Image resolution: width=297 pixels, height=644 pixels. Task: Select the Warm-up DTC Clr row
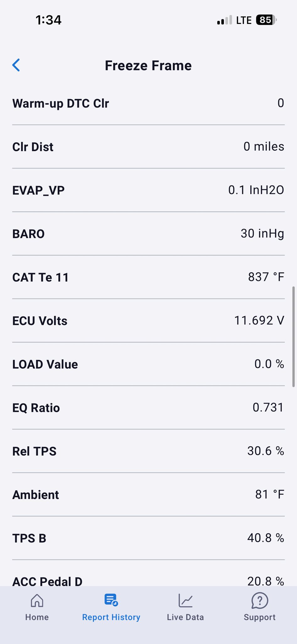click(148, 103)
